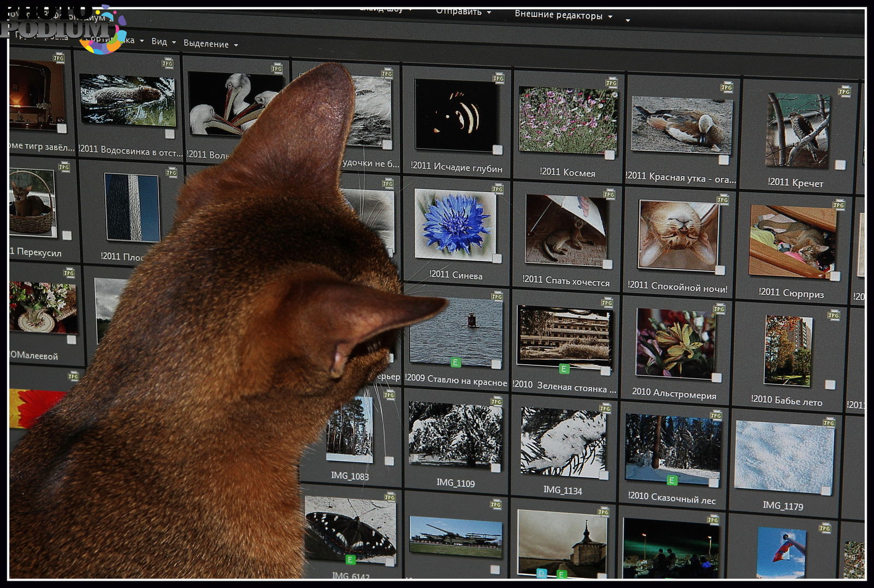Tick the selection checkbox on Космея
The height and width of the screenshot is (588, 874).
pos(610,155)
